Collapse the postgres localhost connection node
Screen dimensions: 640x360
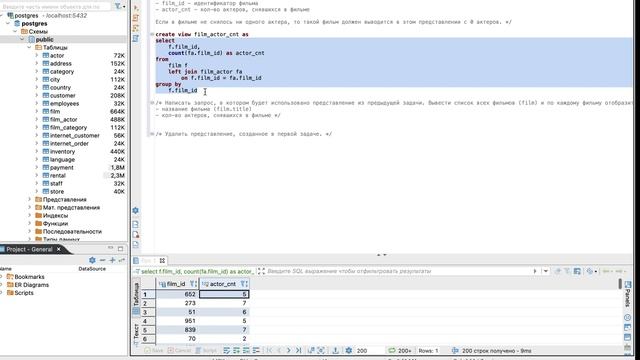pyautogui.click(x=2, y=16)
